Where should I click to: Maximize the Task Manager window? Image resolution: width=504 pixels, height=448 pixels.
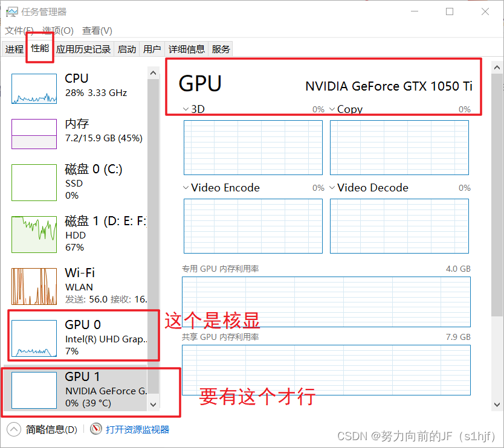coord(450,11)
